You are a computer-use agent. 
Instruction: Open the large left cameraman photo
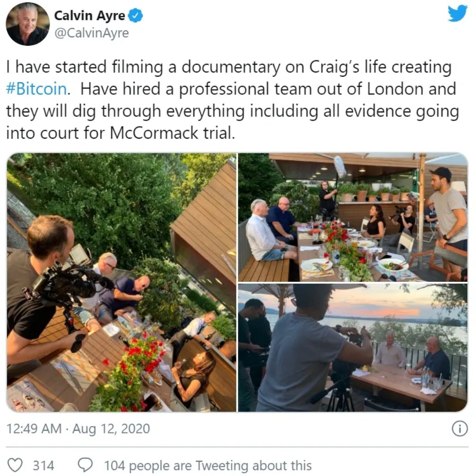[121, 282]
